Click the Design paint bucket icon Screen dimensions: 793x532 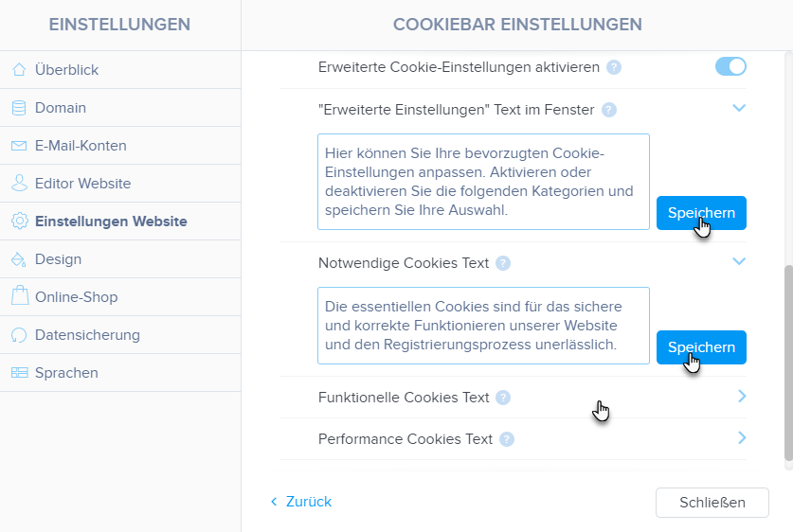[x=19, y=259]
